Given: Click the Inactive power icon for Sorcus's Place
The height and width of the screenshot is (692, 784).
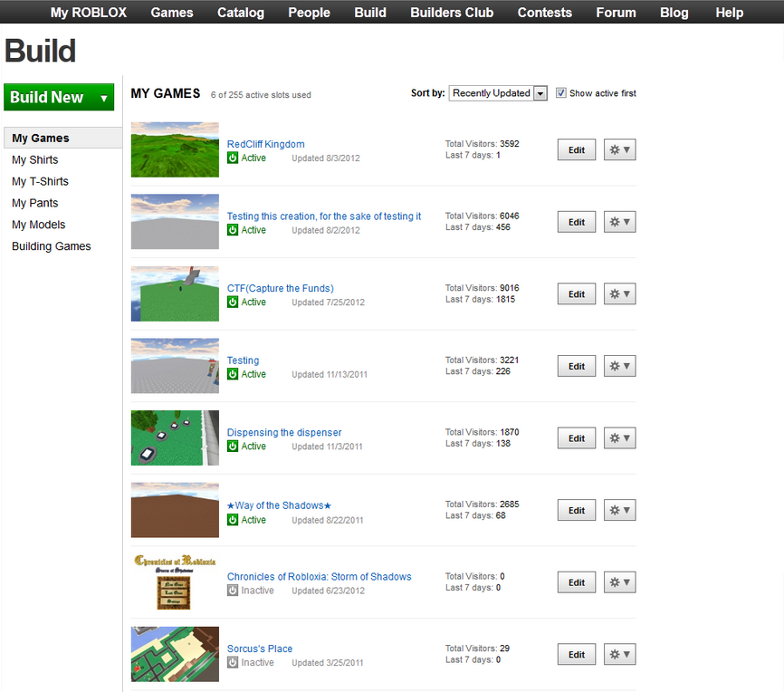Looking at the screenshot, I should (233, 662).
